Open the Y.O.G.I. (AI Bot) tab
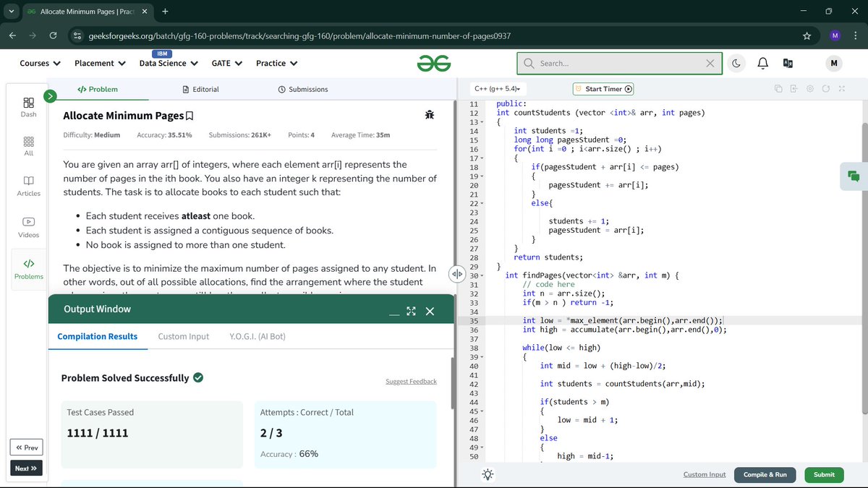This screenshot has width=868, height=488. [x=258, y=336]
